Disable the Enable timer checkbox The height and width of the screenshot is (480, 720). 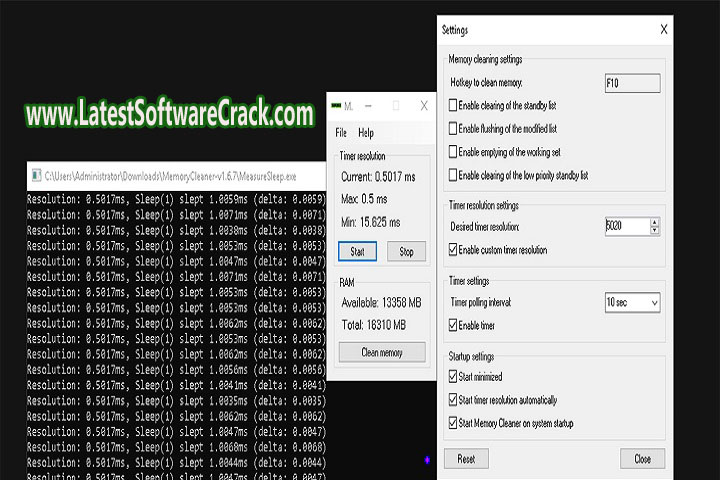point(454,326)
